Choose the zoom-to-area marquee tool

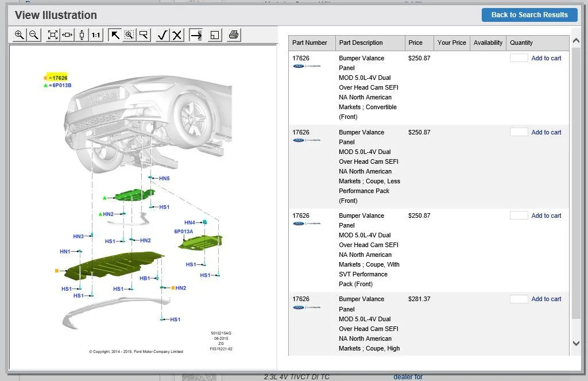coord(129,35)
